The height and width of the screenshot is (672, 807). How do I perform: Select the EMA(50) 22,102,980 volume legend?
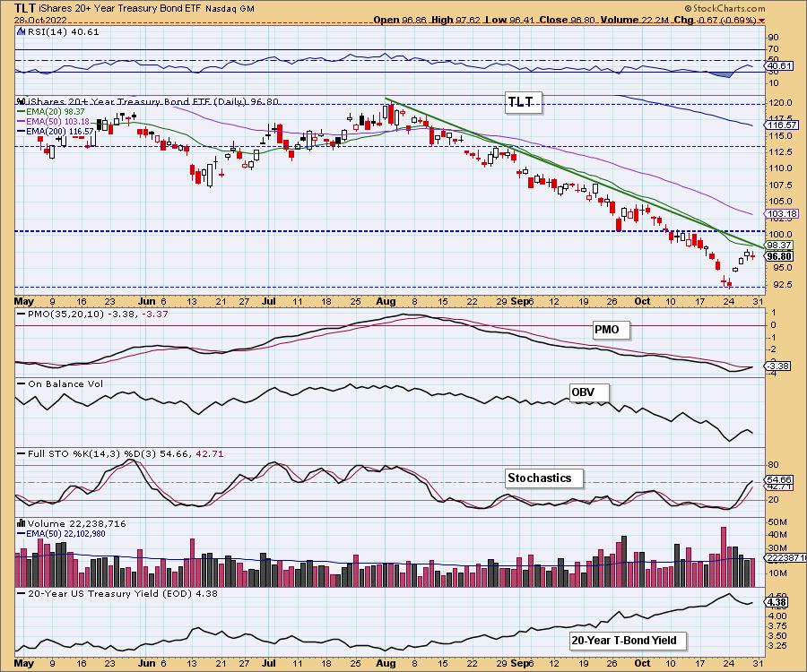point(61,534)
